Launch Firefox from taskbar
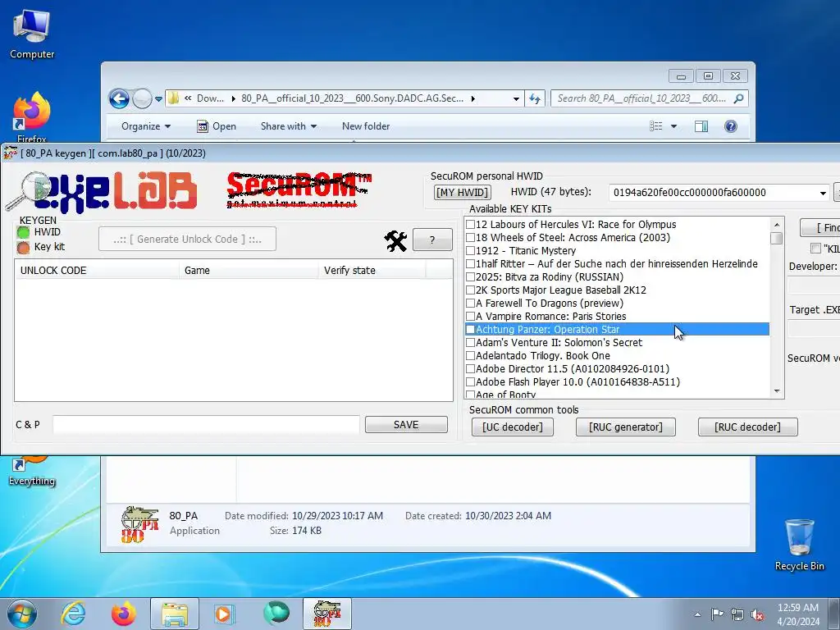The width and height of the screenshot is (840, 630). click(x=123, y=614)
